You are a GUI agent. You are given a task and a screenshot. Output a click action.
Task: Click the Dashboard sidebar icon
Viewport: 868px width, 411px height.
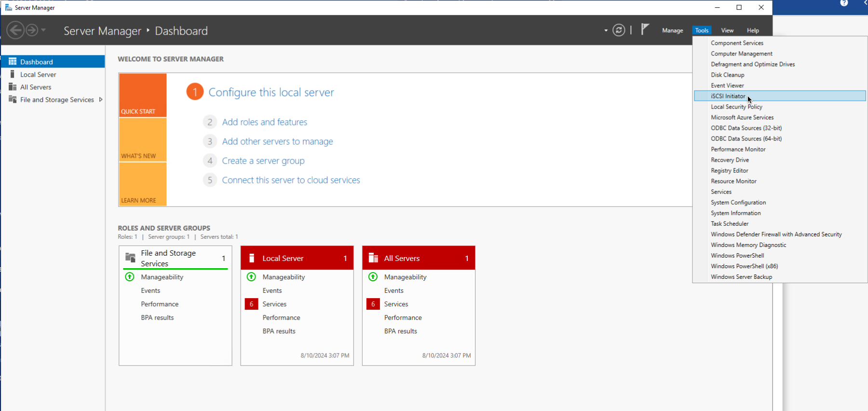(x=13, y=61)
